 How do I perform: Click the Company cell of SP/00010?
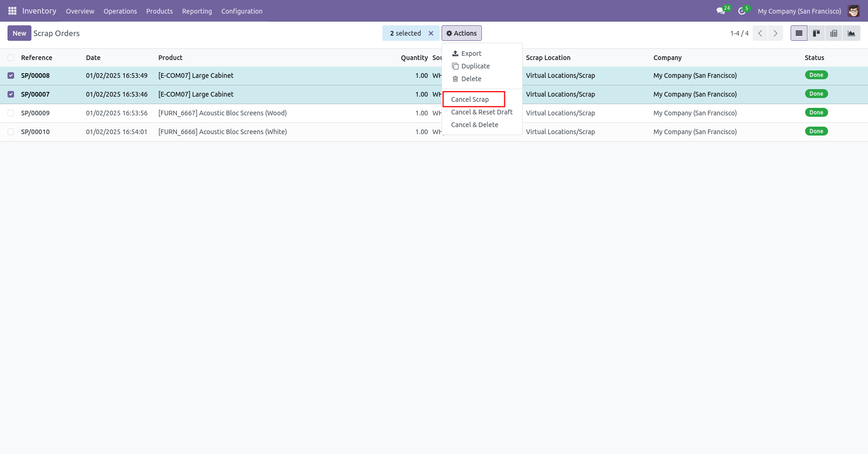pyautogui.click(x=695, y=132)
